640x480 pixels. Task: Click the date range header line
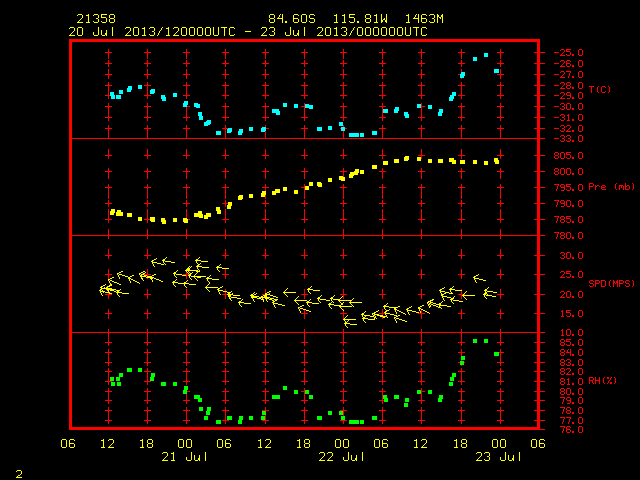tap(248, 32)
